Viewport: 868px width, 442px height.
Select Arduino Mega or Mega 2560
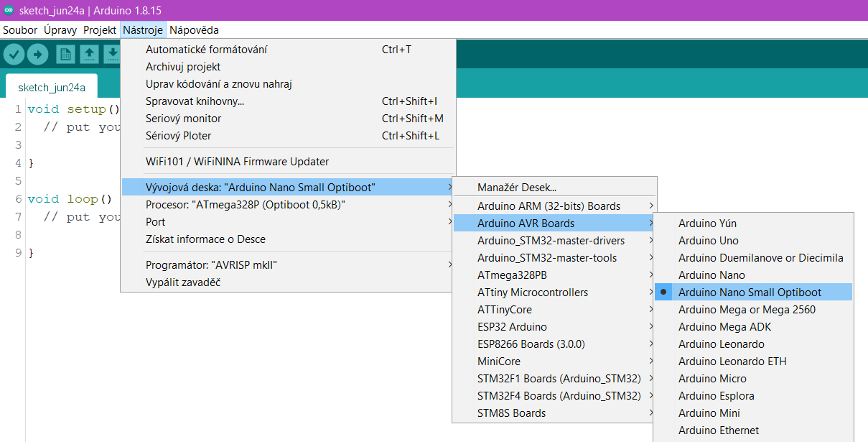(x=753, y=310)
